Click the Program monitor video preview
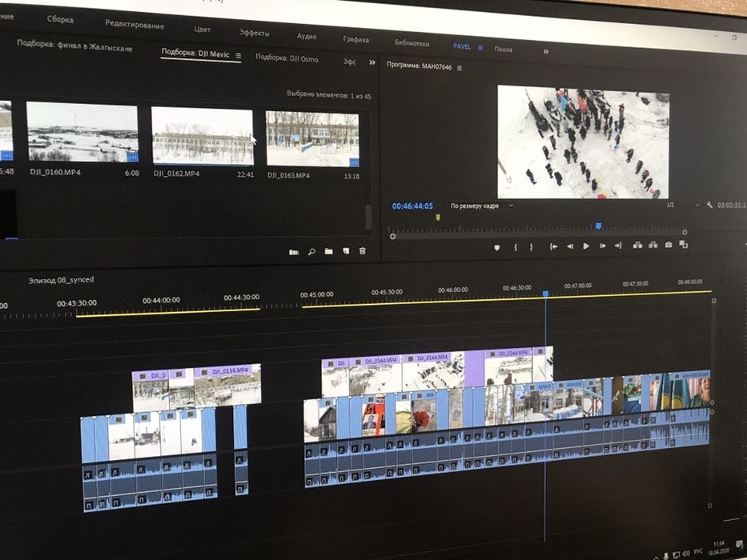This screenshot has width=747, height=560. point(583,142)
